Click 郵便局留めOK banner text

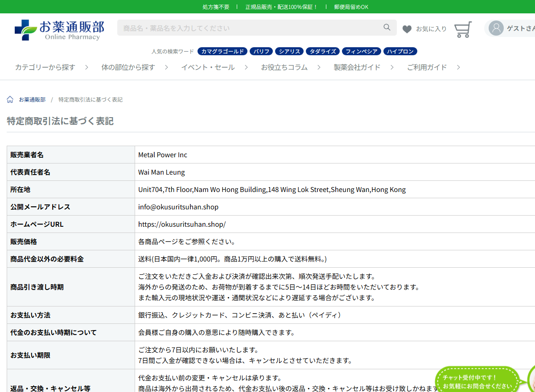coord(351,7)
